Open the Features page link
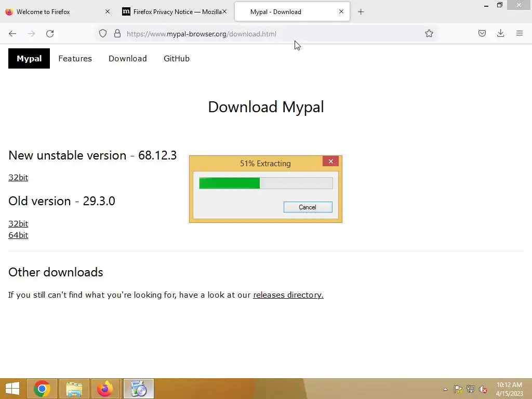Viewport: 532px width, 399px height. (x=75, y=58)
